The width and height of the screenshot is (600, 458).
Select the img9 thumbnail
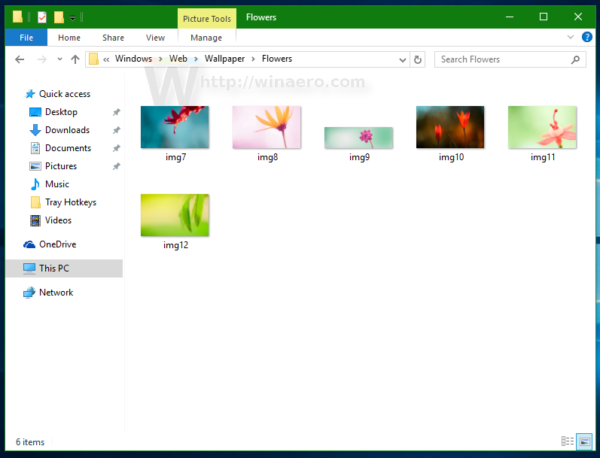click(x=359, y=138)
